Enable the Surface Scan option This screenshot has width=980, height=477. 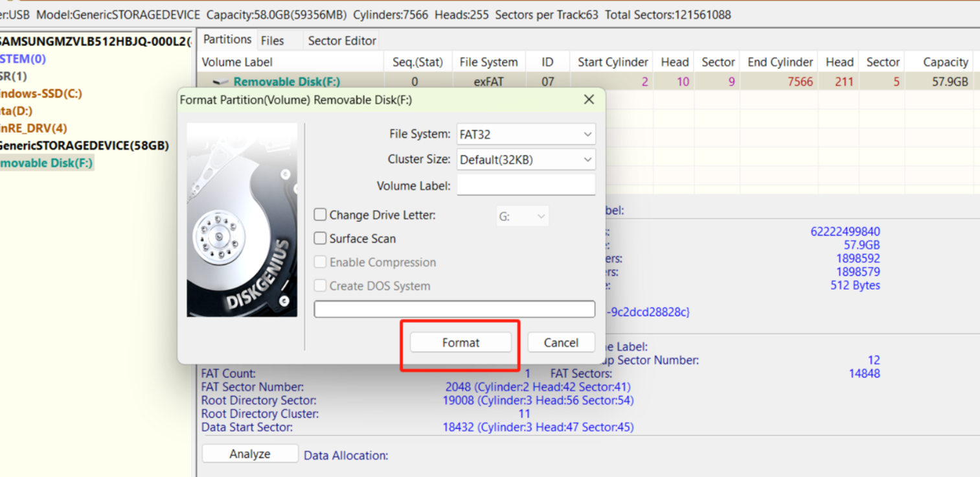click(x=320, y=238)
